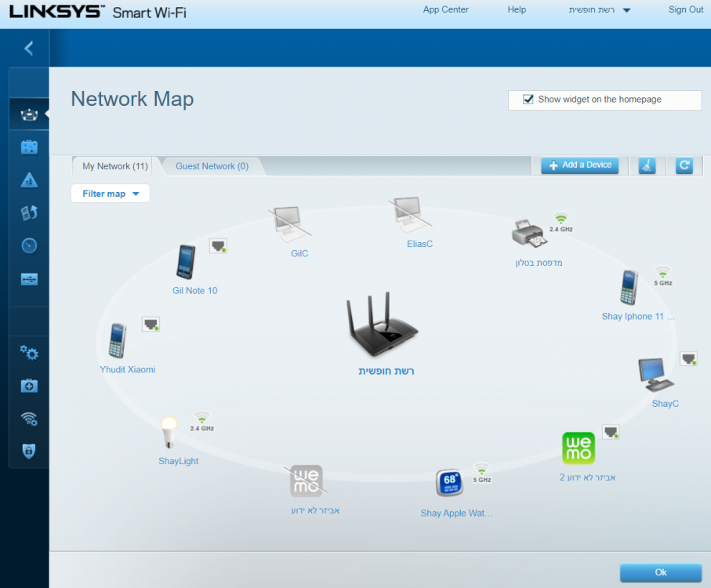Open Troubleshooting first-aid kit icon
The image size is (711, 588).
click(x=29, y=386)
